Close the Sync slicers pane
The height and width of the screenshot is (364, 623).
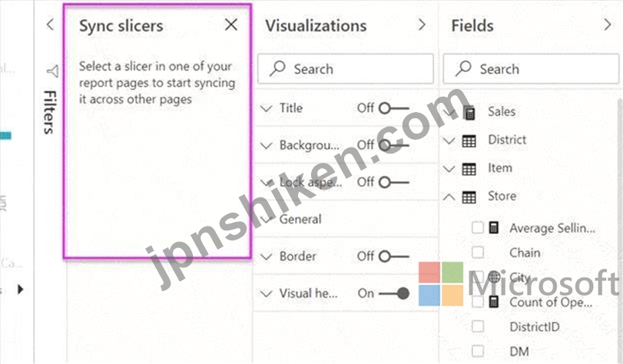tap(231, 25)
